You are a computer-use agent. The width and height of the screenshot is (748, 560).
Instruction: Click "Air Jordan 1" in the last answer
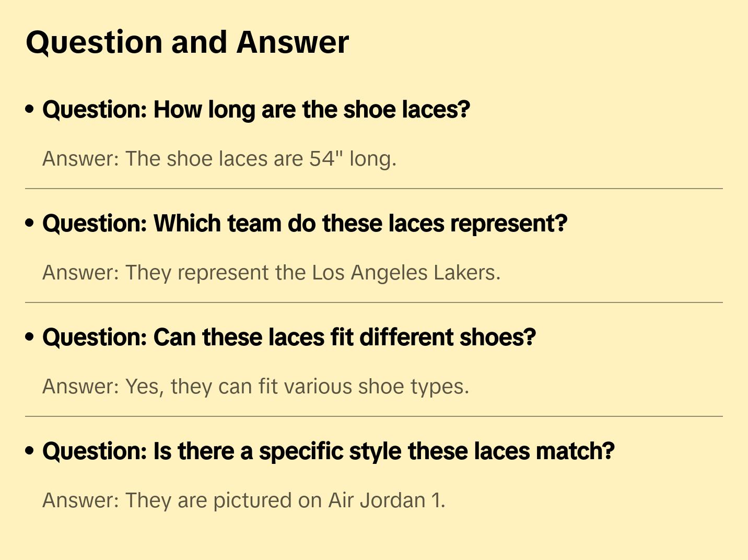pos(387,500)
